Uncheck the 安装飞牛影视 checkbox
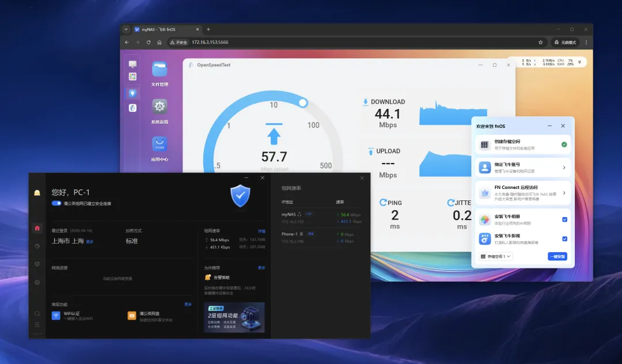Image resolution: width=622 pixels, height=364 pixels. [564, 238]
